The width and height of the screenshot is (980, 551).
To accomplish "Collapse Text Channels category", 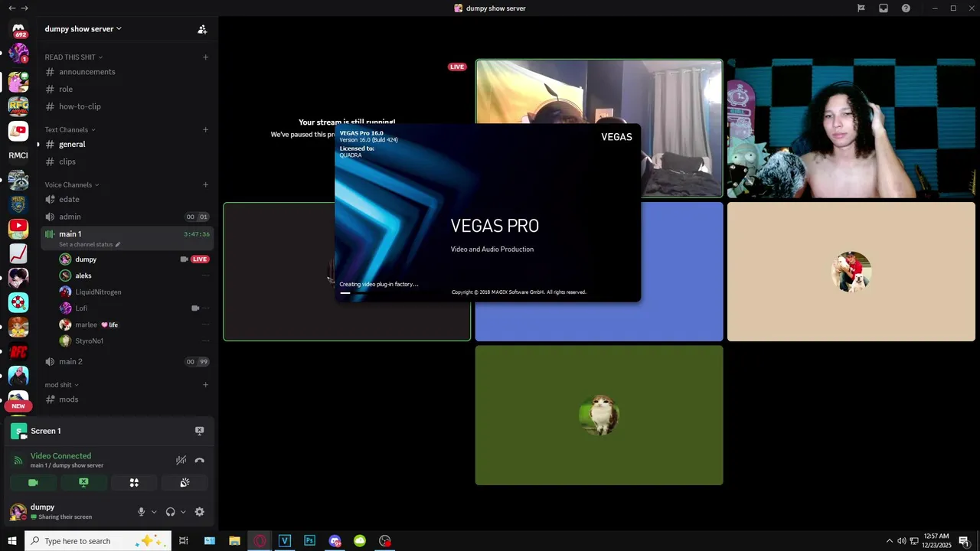I will click(x=70, y=129).
